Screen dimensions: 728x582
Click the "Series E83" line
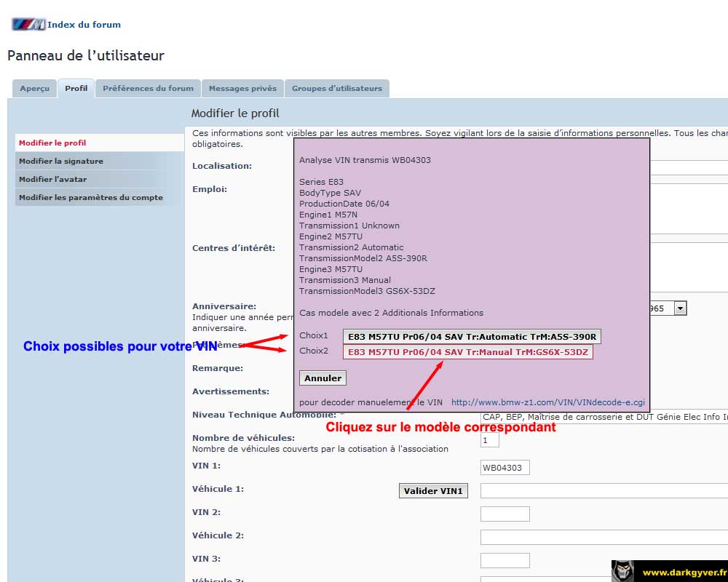[x=321, y=181]
